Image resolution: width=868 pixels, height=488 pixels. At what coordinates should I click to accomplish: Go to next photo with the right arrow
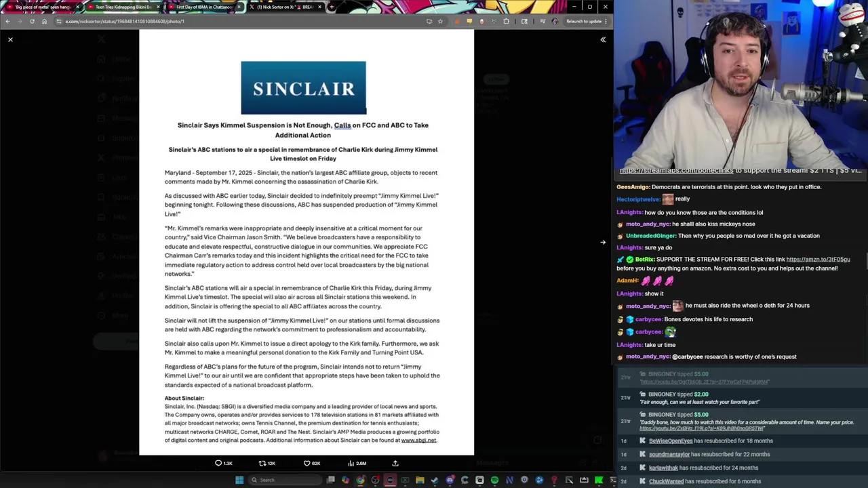(x=603, y=242)
